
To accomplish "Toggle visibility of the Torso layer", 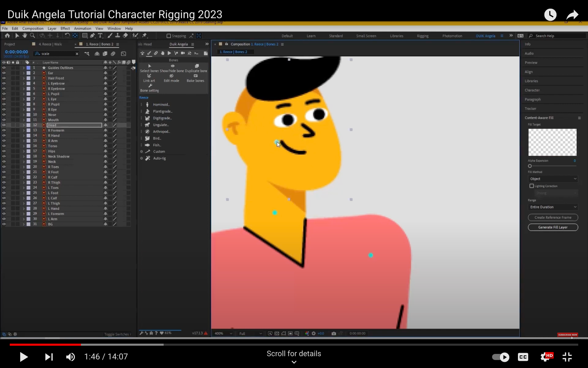I will 4,146.
